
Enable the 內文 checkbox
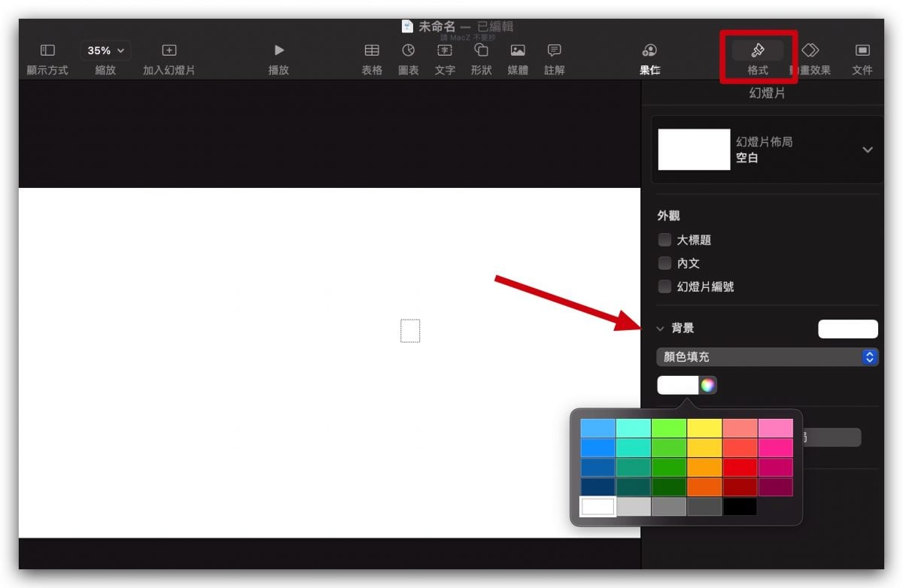(x=664, y=263)
